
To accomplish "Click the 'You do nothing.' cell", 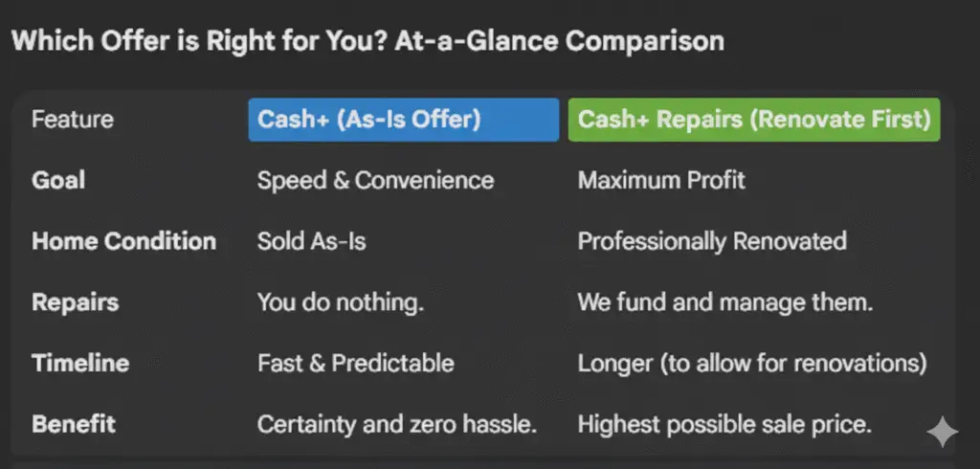I will [341, 302].
